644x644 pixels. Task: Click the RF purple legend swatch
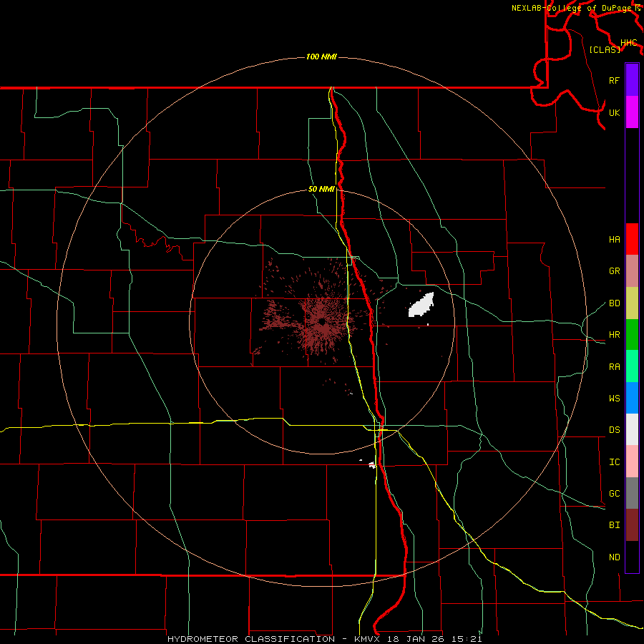pyautogui.click(x=632, y=80)
